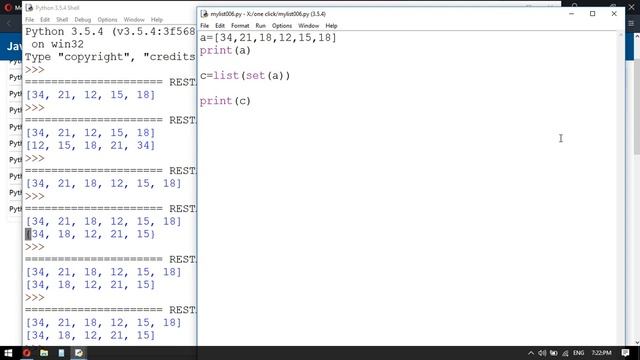Show hidden system tray icons
The height and width of the screenshot is (360, 640).
pyautogui.click(x=531, y=353)
